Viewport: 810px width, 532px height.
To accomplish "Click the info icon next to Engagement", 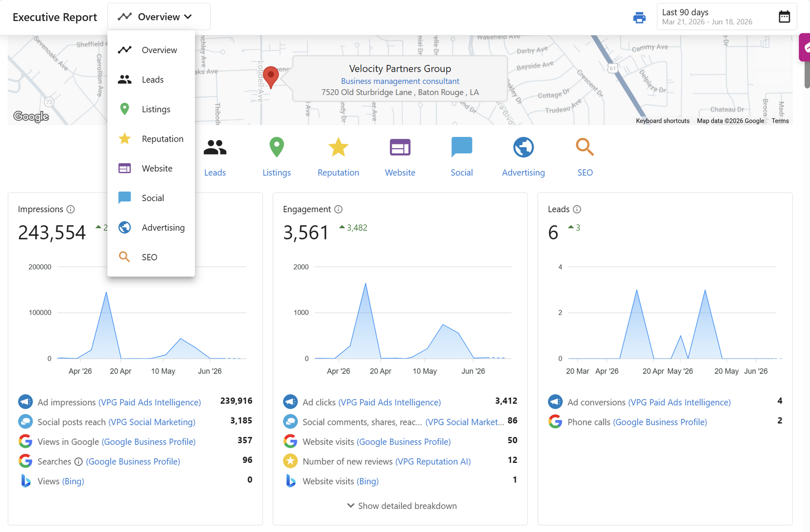I will pyautogui.click(x=338, y=209).
